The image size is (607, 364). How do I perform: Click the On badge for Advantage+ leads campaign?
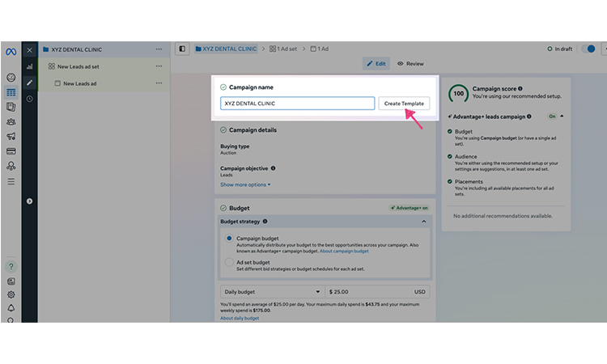[x=552, y=116]
